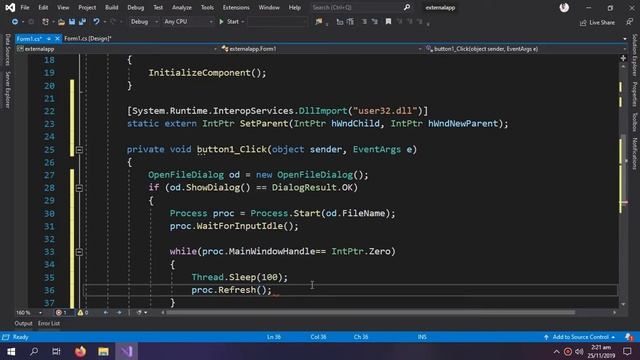This screenshot has height=360, width=640.
Task: Open the button1_Click member dropdown
Action: pos(526,49)
